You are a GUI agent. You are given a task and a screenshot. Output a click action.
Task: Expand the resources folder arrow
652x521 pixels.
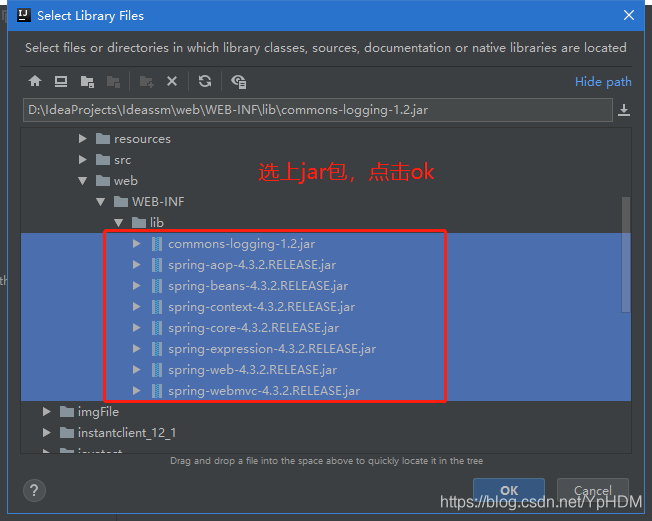point(82,138)
